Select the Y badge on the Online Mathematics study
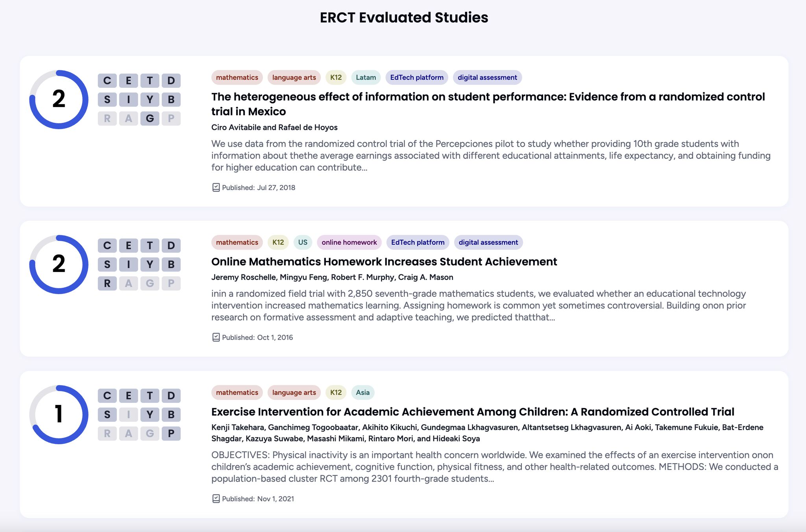 (150, 264)
